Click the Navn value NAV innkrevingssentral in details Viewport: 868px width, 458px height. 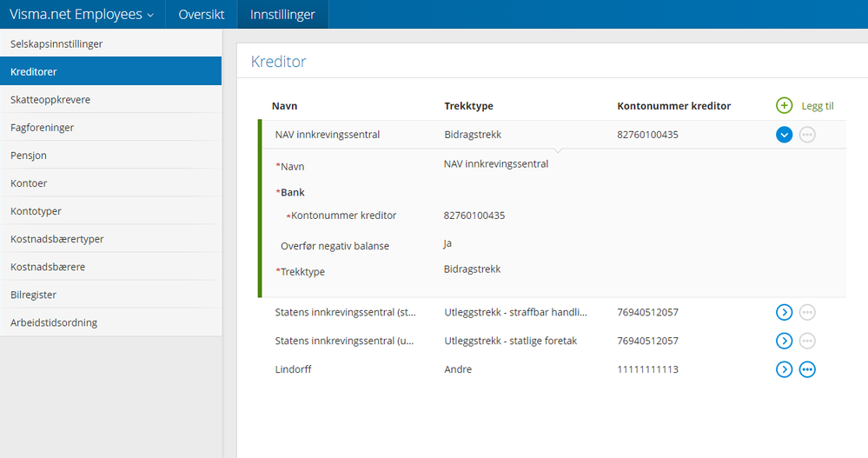[496, 164]
